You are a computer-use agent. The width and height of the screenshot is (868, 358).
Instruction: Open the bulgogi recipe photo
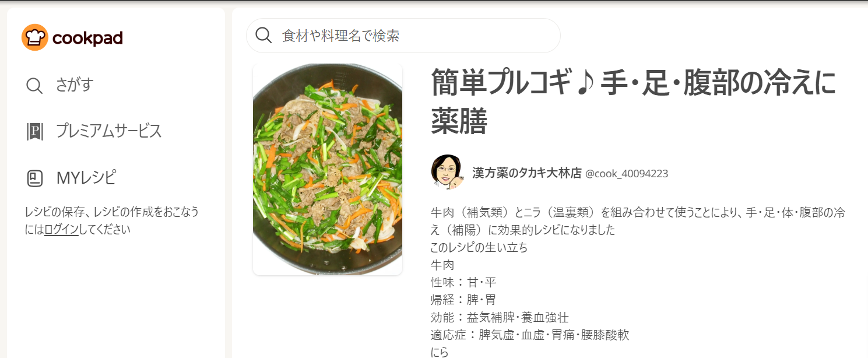click(328, 169)
